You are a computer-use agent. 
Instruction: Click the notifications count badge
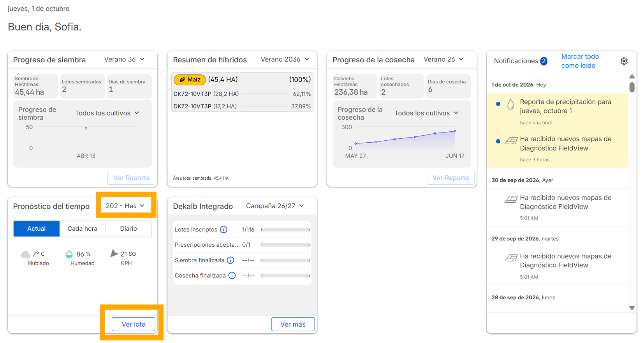[x=544, y=61]
